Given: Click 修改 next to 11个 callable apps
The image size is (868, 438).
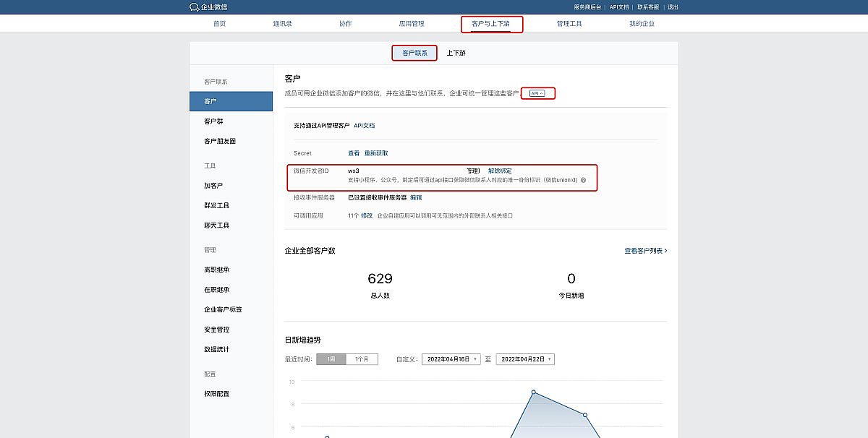Looking at the screenshot, I should 367,215.
